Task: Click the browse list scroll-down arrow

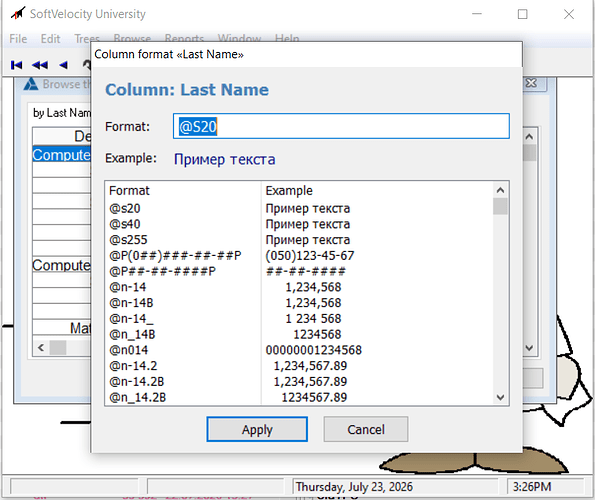Action: coord(529,347)
